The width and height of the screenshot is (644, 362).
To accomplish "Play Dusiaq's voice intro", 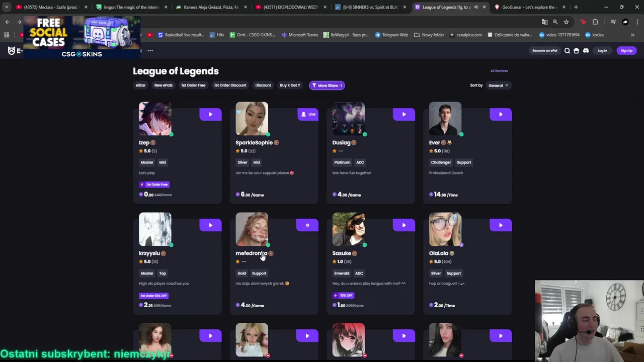I will 404,115.
